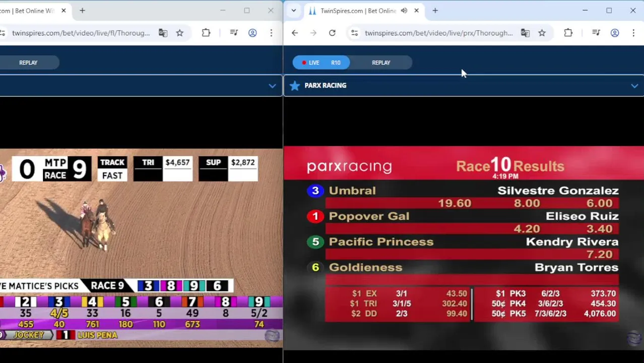The image size is (644, 363).
Task: Click the translate icon in the left window address bar
Action: click(x=163, y=33)
